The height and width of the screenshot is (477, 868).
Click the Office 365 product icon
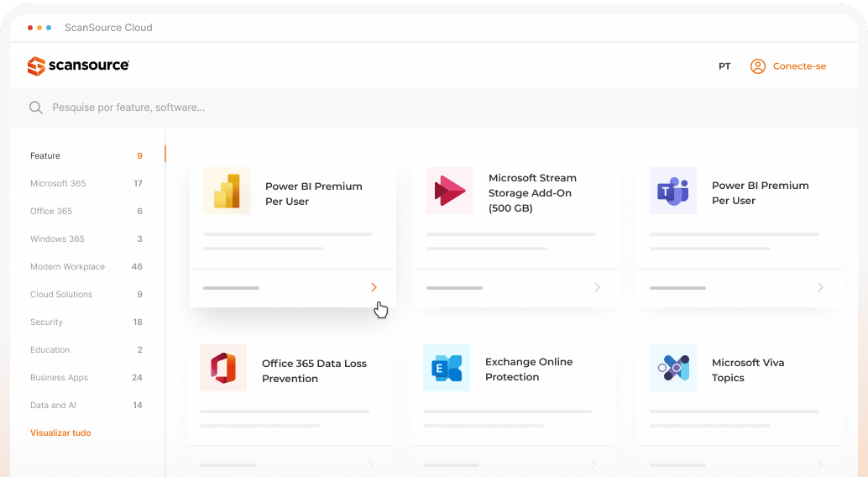223,368
